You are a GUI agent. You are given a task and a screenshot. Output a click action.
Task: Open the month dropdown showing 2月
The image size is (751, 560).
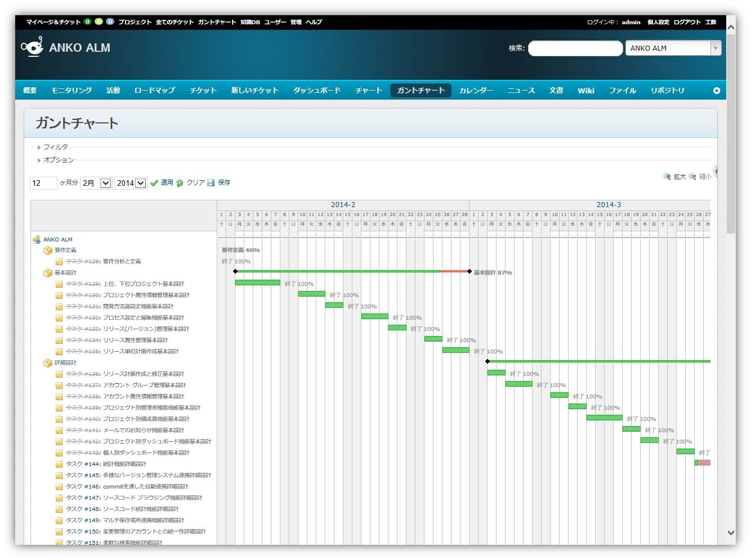pyautogui.click(x=96, y=183)
